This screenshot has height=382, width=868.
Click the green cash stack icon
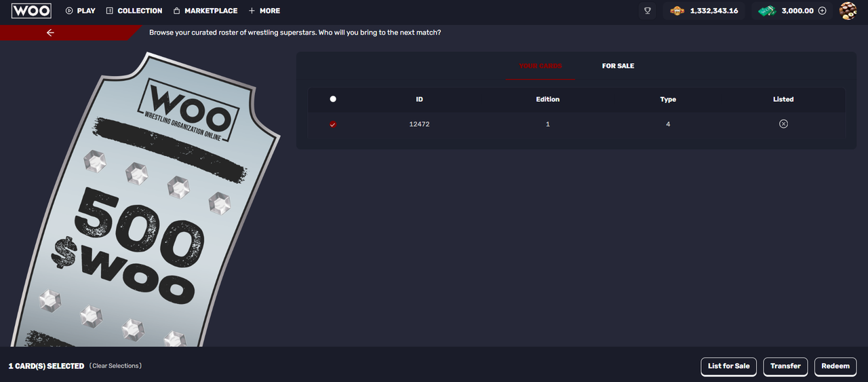pos(767,11)
